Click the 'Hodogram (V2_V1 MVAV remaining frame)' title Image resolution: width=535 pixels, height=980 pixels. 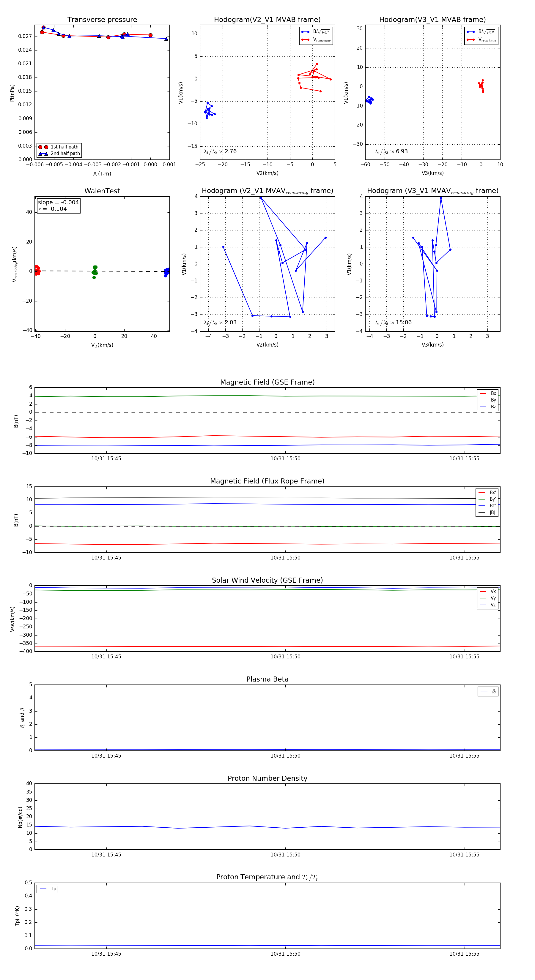pyautogui.click(x=267, y=191)
